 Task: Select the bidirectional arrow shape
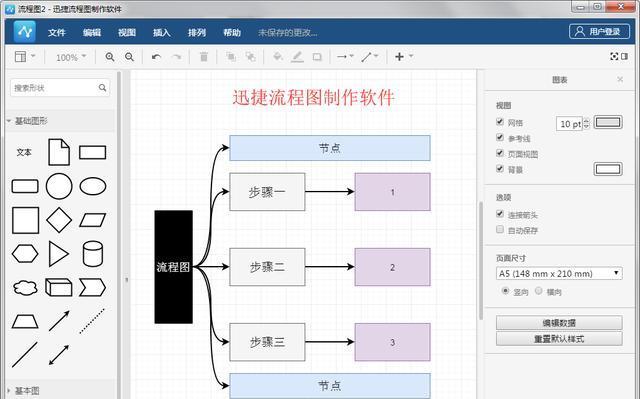(59, 355)
